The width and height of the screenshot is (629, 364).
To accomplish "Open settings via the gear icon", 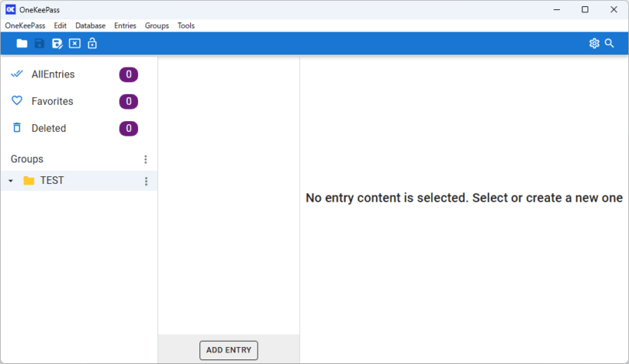I will [x=594, y=44].
